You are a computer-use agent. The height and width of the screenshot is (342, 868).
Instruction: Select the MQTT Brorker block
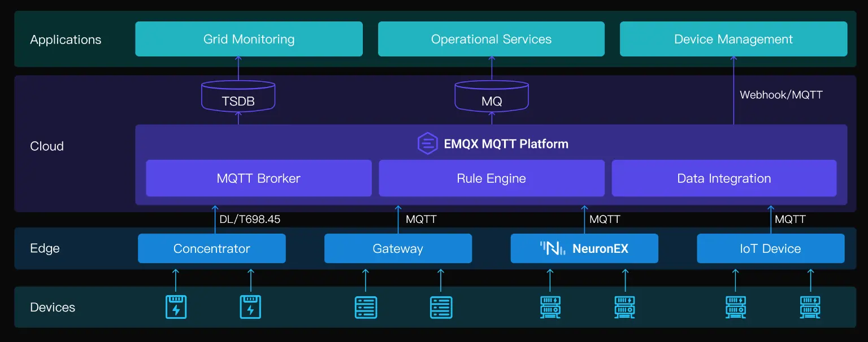tap(258, 178)
